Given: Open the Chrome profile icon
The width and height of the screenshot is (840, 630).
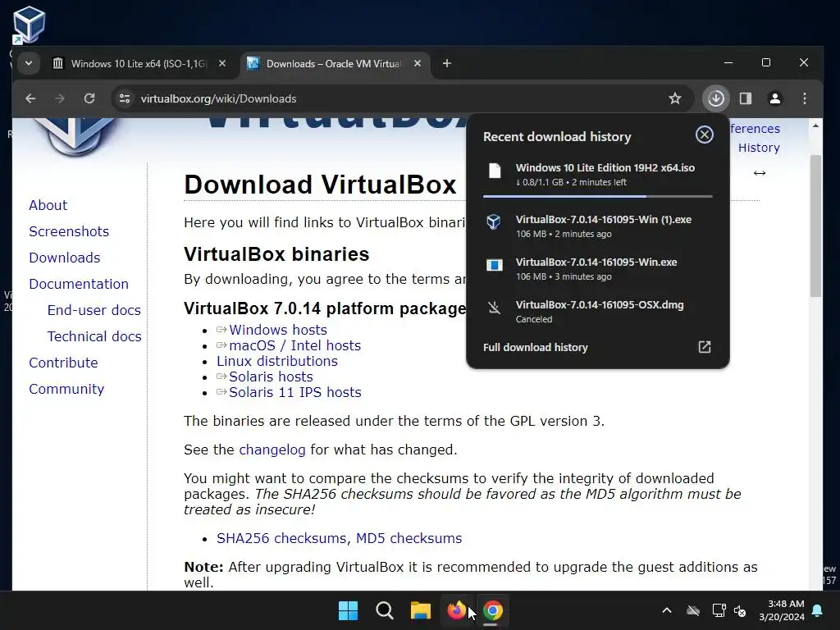Looking at the screenshot, I should (x=774, y=98).
